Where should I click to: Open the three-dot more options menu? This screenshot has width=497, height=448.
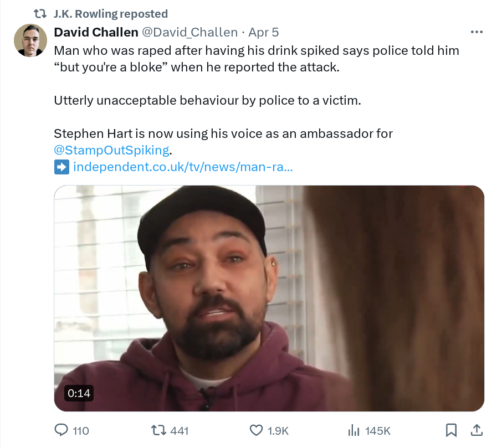tap(476, 32)
